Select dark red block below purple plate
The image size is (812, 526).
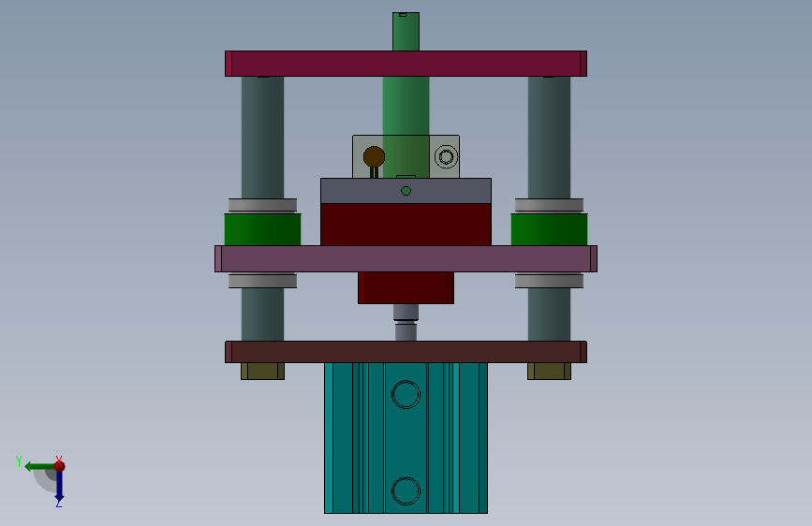(x=406, y=288)
